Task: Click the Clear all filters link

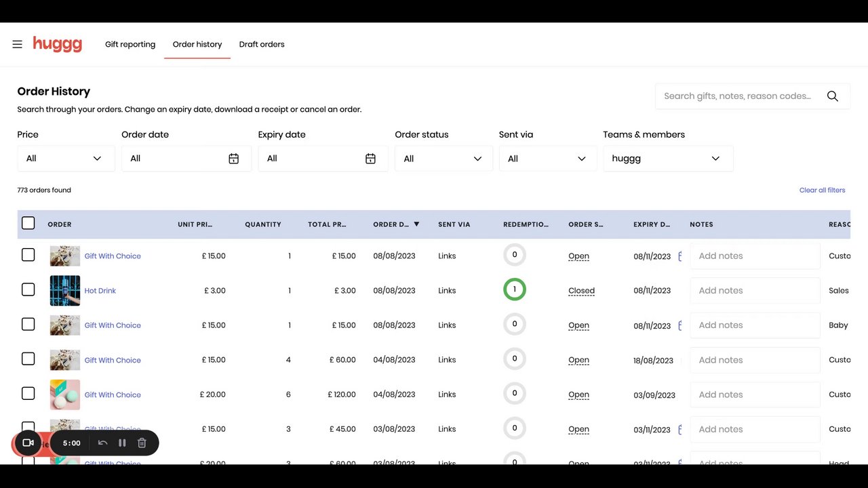Action: point(822,190)
